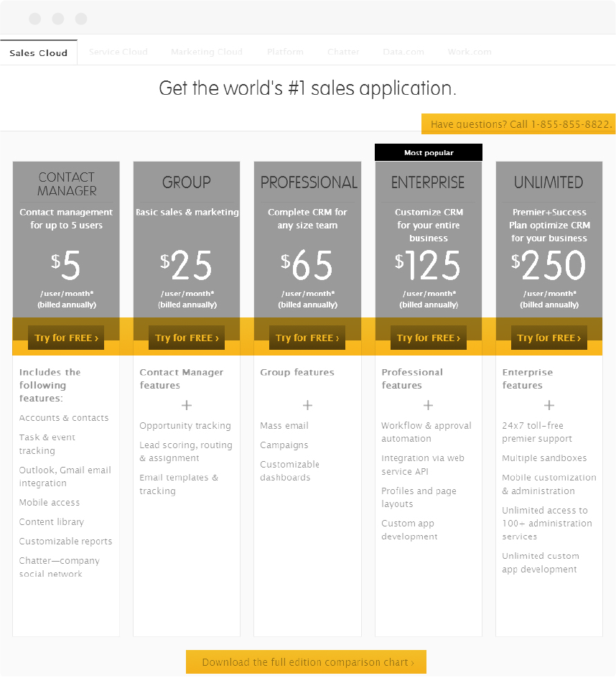Switch to the Chatter tab
Image resolution: width=616 pixels, height=678 pixels.
(x=343, y=51)
